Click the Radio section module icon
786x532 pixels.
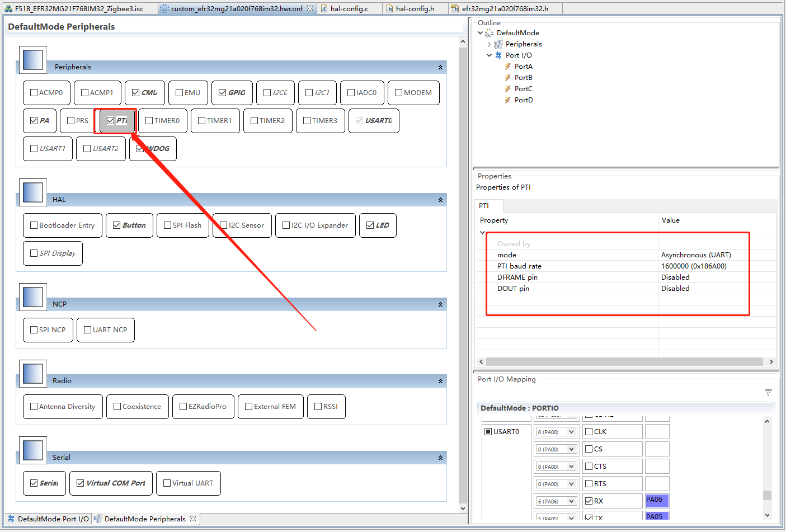(x=33, y=374)
